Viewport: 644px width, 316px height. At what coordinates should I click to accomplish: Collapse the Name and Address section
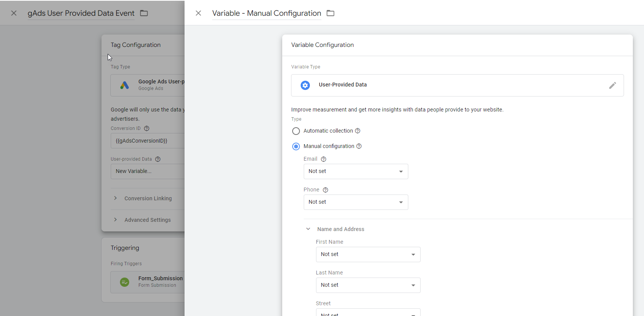pos(308,229)
